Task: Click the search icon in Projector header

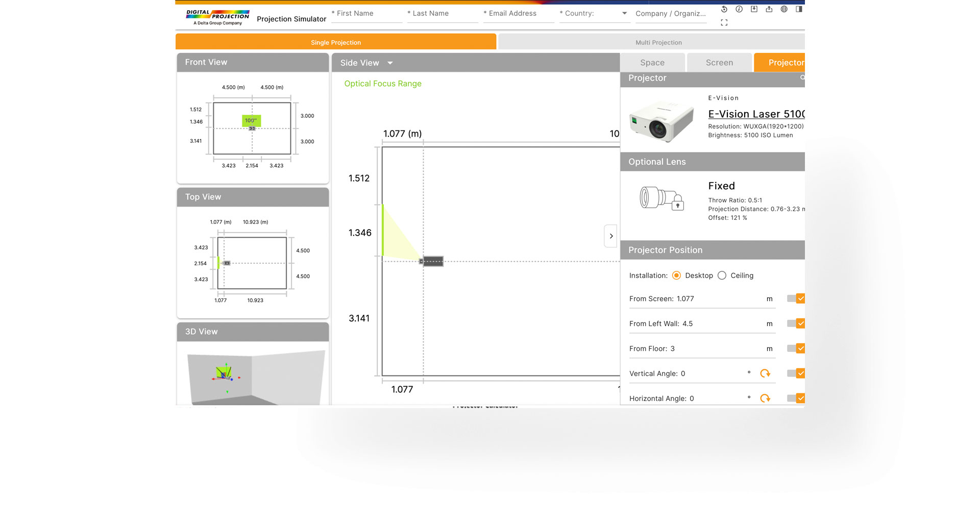Action: click(802, 78)
